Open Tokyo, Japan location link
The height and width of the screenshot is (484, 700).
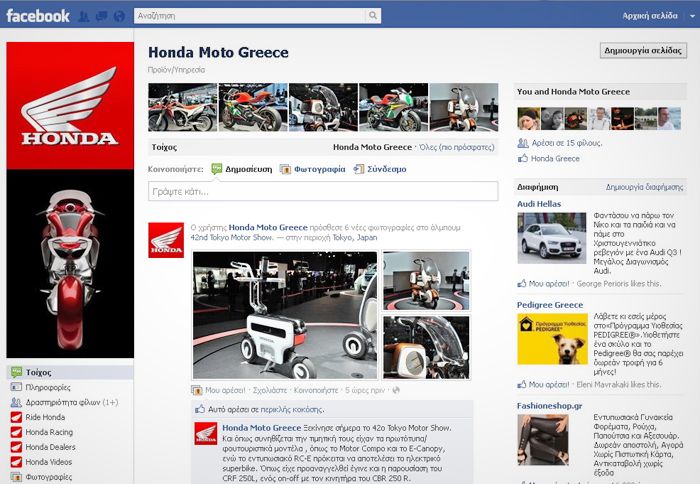pyautogui.click(x=354, y=238)
